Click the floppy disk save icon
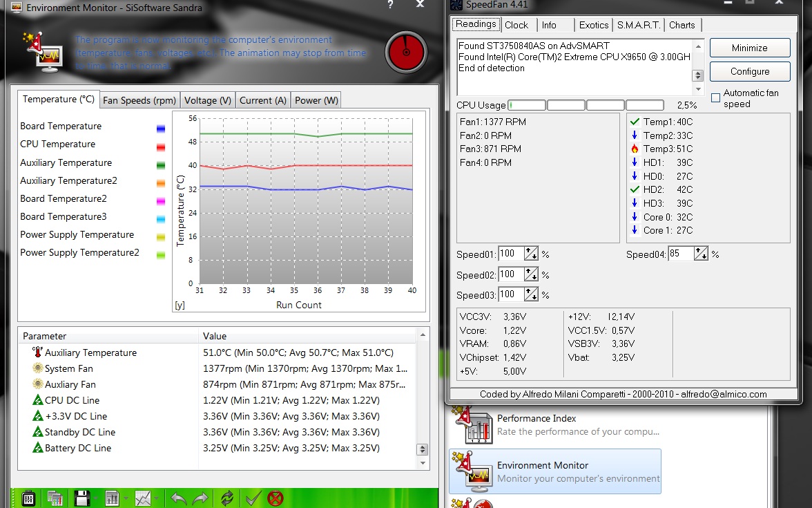This screenshot has height=508, width=812. click(x=81, y=498)
